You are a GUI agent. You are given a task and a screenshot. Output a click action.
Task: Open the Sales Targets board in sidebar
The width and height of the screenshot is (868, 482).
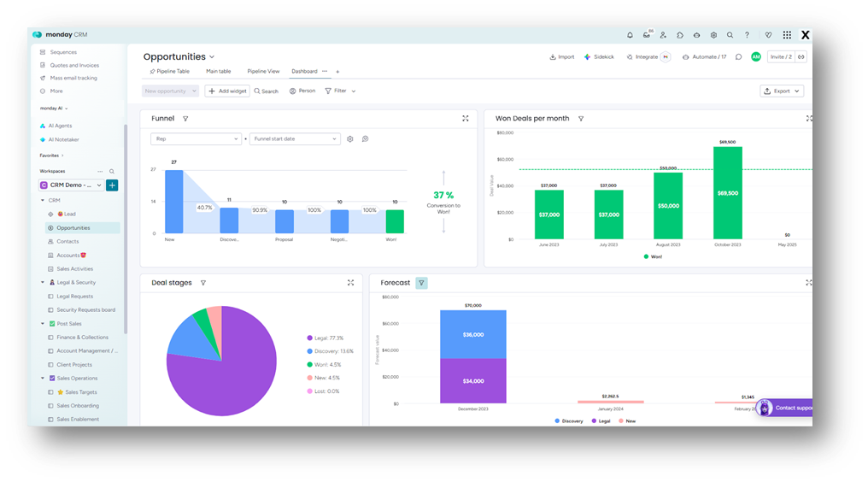click(x=81, y=392)
